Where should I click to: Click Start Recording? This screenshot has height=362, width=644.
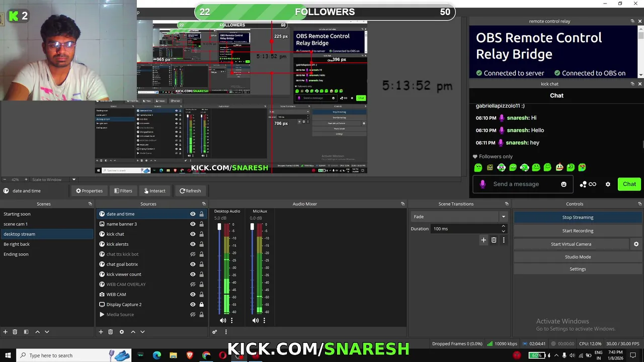click(x=578, y=231)
